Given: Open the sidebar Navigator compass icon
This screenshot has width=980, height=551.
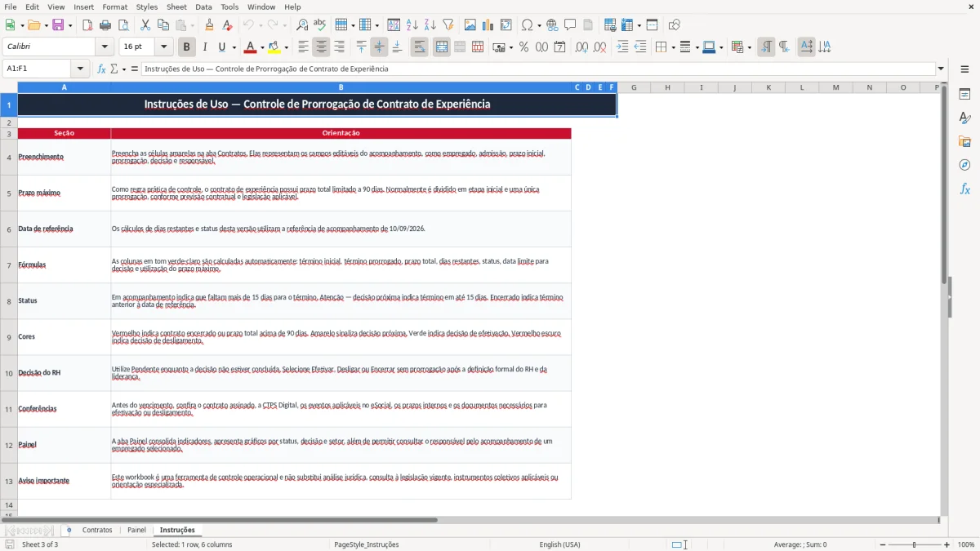Looking at the screenshot, I should tap(964, 165).
